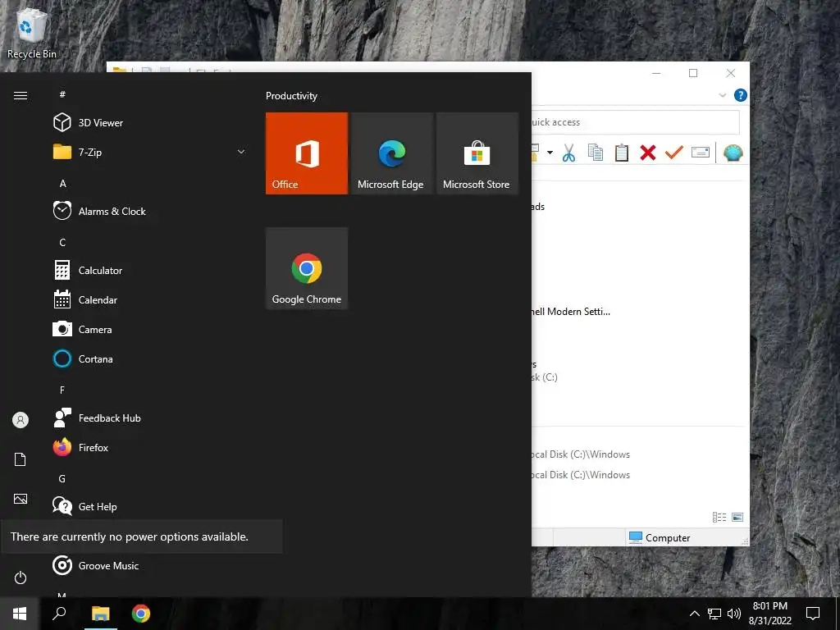Click the Windows Start button
Viewport: 840px width, 630px height.
[20, 614]
